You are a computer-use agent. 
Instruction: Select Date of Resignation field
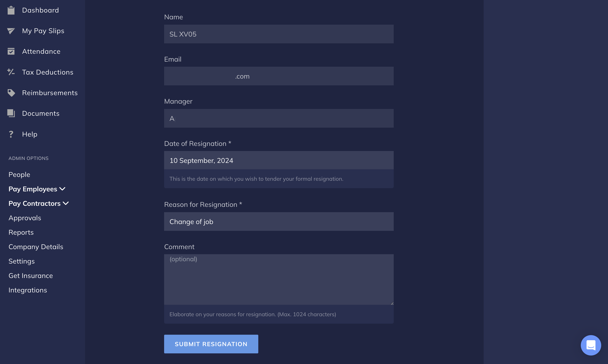(279, 160)
